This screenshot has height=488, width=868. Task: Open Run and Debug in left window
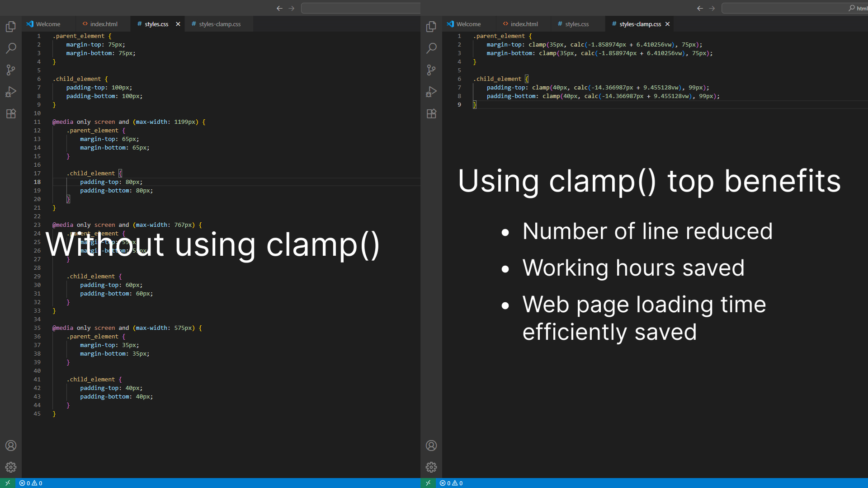[x=11, y=92]
